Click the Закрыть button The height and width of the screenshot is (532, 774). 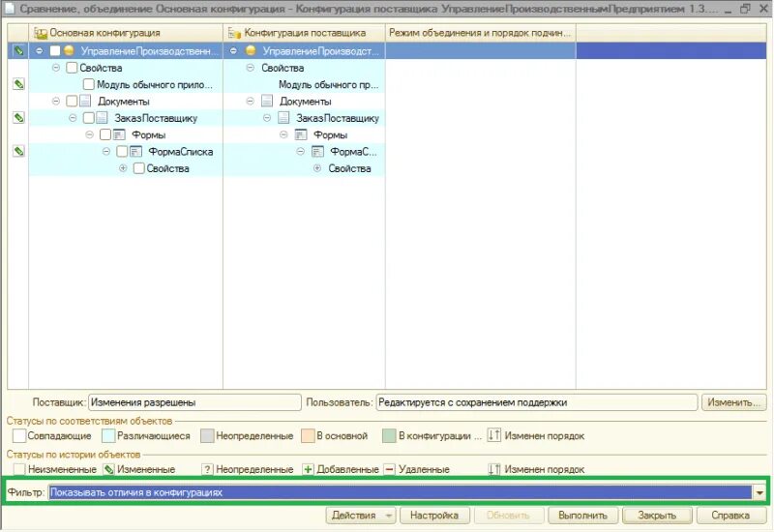(x=657, y=516)
